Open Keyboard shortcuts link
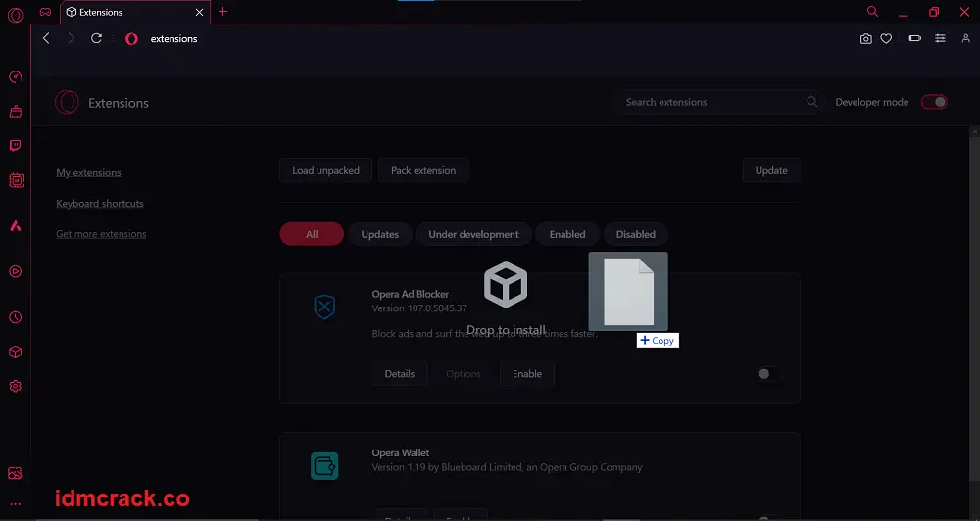The height and width of the screenshot is (521, 980). 100,203
